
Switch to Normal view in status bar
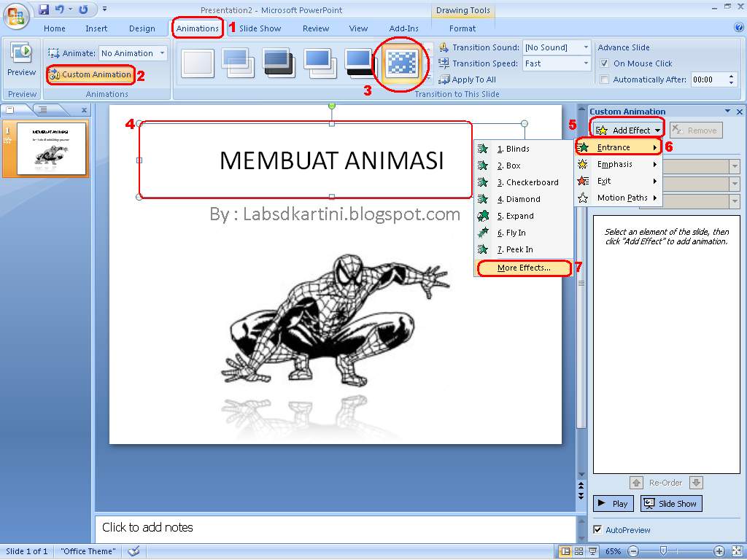coord(565,551)
